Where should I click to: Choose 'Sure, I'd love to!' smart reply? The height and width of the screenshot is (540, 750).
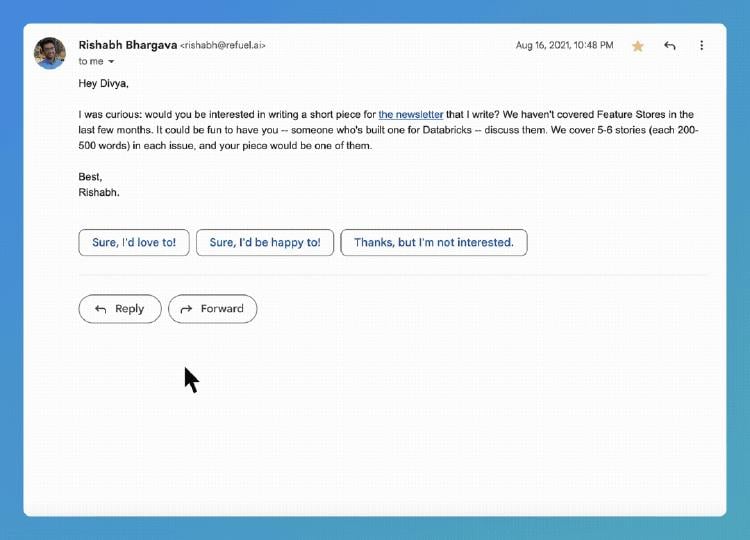(134, 243)
